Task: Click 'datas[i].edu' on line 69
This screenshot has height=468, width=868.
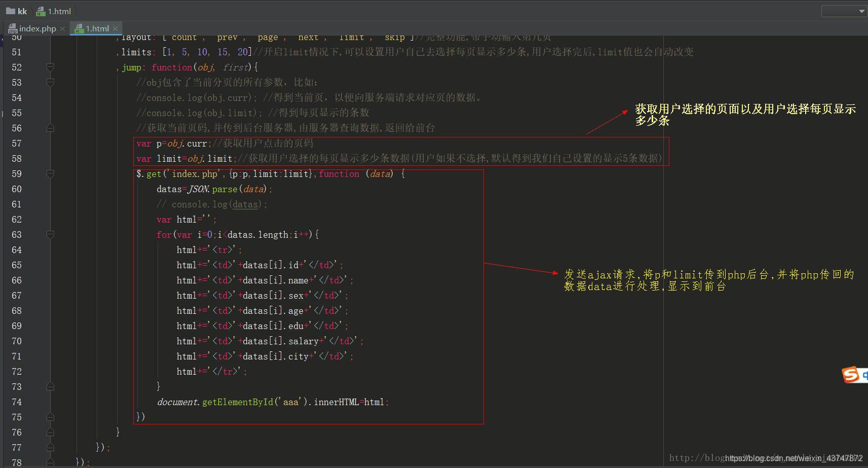Action: tap(273, 326)
